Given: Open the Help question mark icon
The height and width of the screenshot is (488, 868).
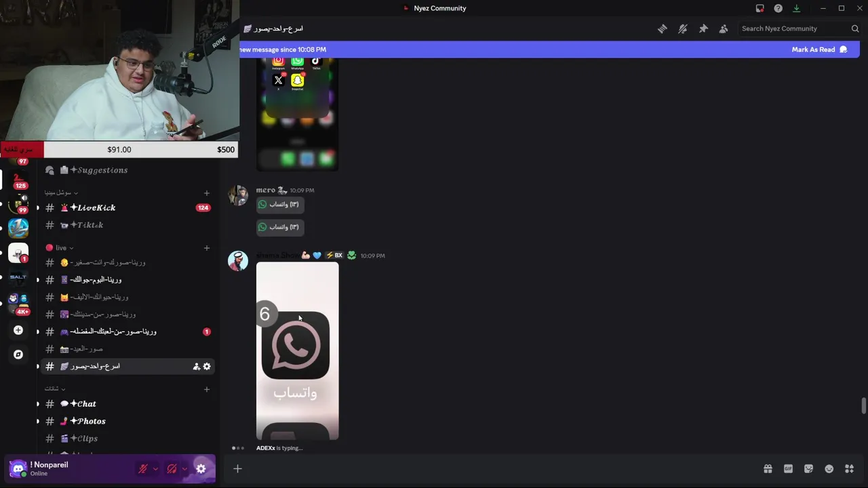Looking at the screenshot, I should tap(778, 8).
